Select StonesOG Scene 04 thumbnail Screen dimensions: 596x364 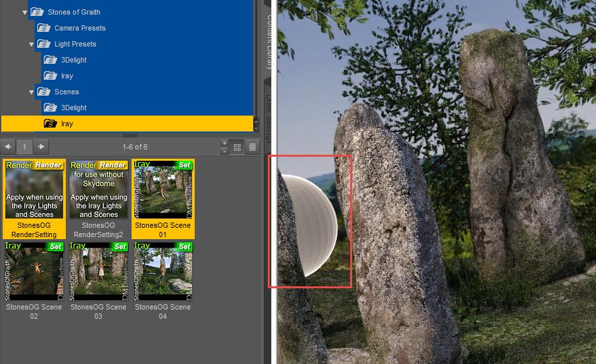[x=163, y=281]
